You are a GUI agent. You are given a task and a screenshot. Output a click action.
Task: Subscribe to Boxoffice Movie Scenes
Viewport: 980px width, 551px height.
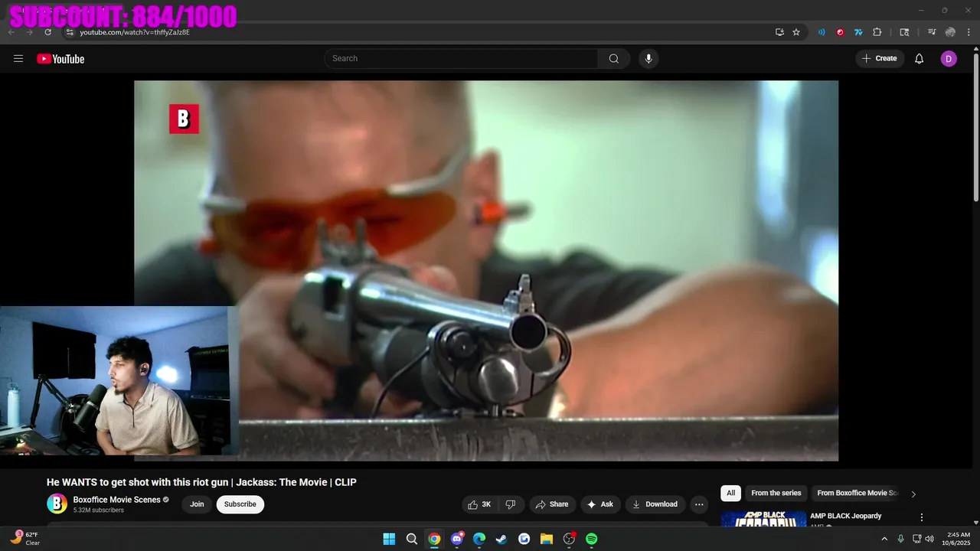click(240, 504)
